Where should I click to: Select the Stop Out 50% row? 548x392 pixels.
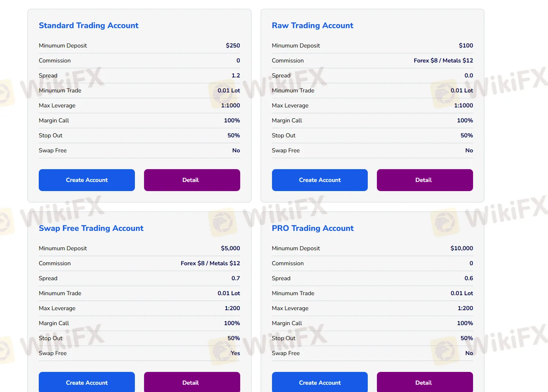tap(233, 135)
